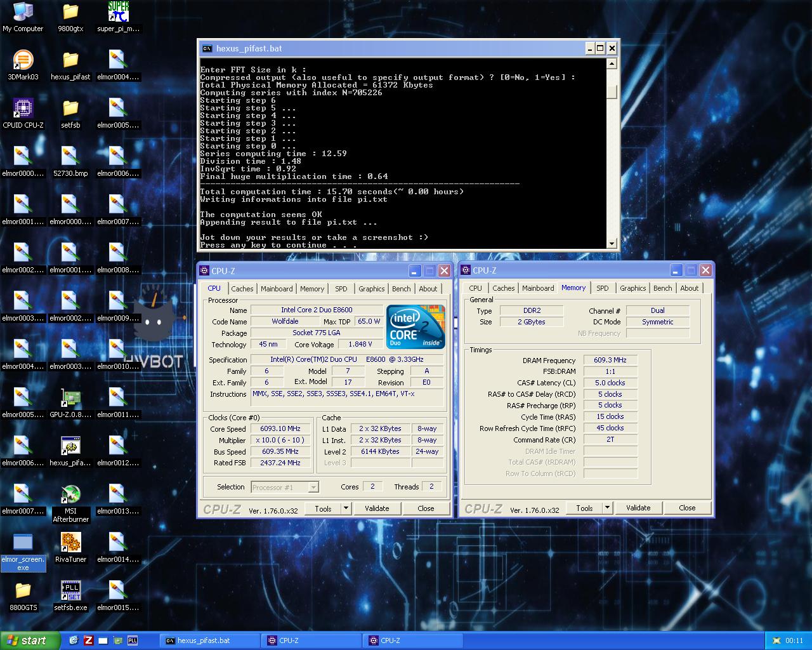This screenshot has height=650, width=812.
Task: Click the console window scrollbar thumb
Action: click(x=612, y=91)
